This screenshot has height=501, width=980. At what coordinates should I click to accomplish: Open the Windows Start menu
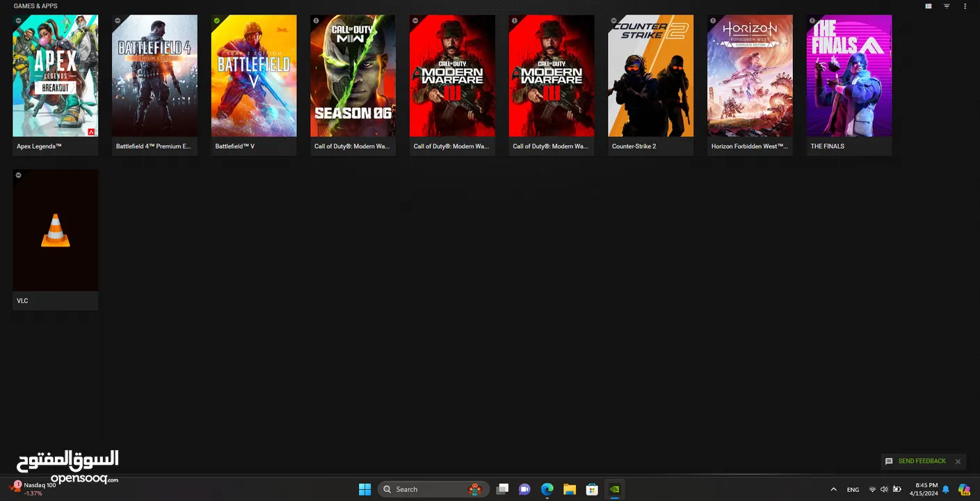[x=364, y=489]
